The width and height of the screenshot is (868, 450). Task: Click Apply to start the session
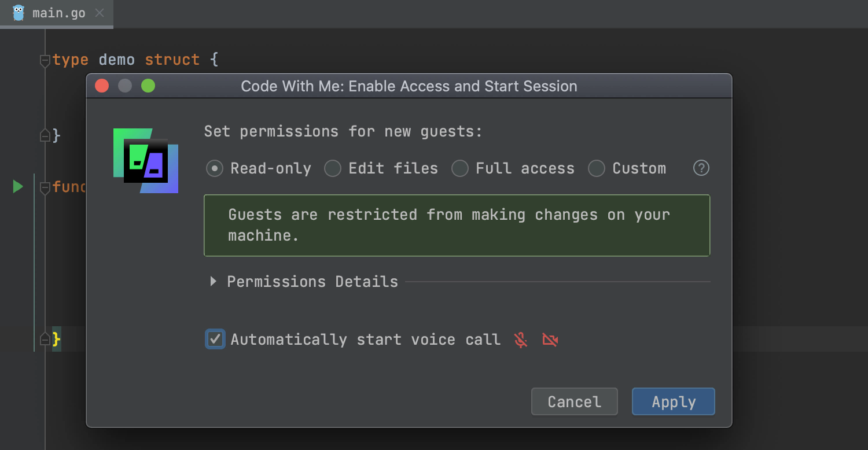tap(673, 401)
